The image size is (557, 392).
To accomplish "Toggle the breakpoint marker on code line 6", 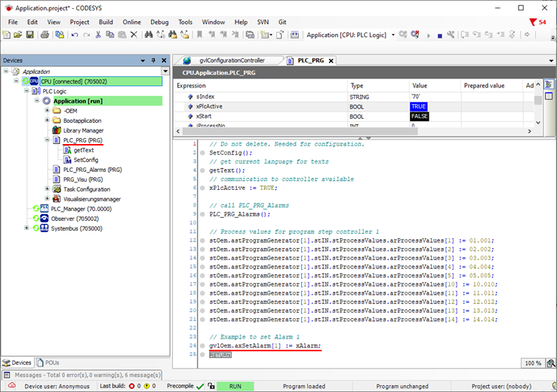I will [203, 188].
